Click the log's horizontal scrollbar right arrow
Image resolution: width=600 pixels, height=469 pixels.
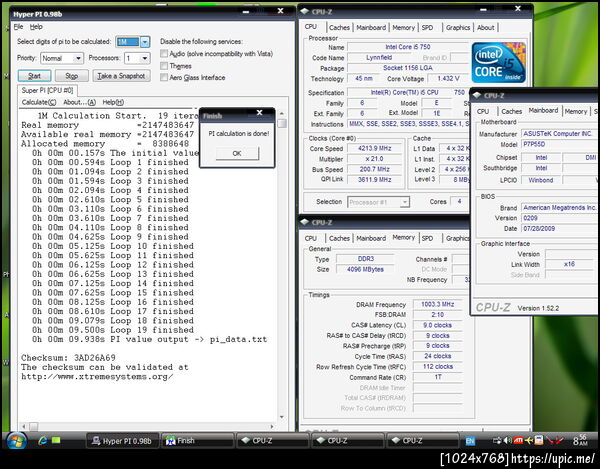[x=272, y=426]
